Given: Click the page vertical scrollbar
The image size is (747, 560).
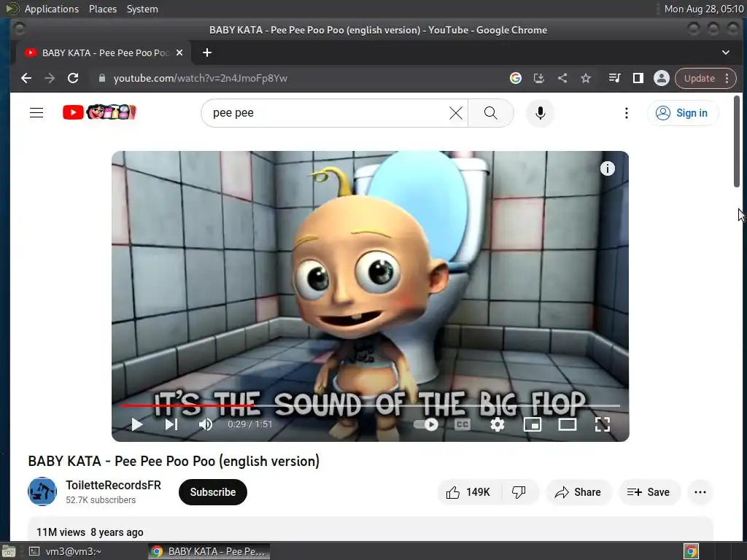Looking at the screenshot, I should pyautogui.click(x=737, y=141).
